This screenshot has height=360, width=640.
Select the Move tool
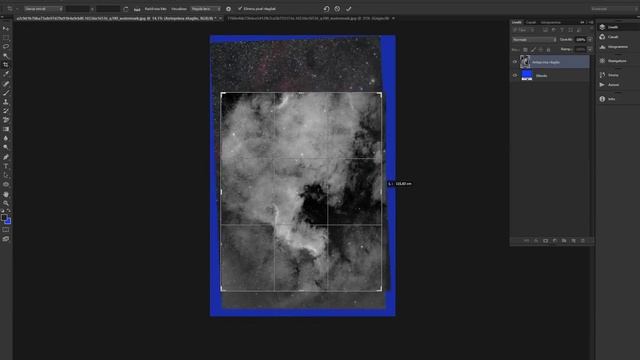click(6, 28)
